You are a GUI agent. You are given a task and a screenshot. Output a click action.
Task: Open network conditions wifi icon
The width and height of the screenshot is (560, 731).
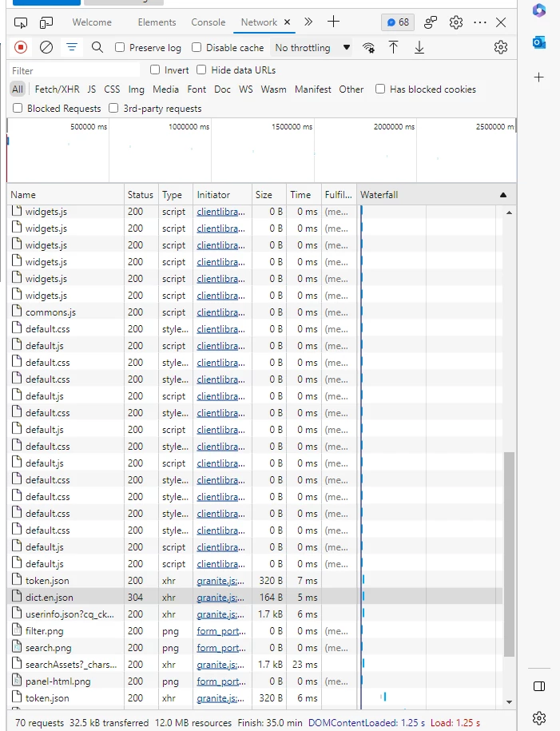click(x=368, y=48)
